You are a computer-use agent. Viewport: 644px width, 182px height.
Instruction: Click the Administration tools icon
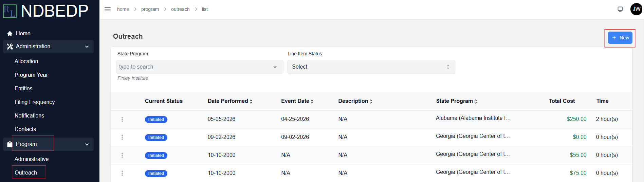tap(10, 47)
